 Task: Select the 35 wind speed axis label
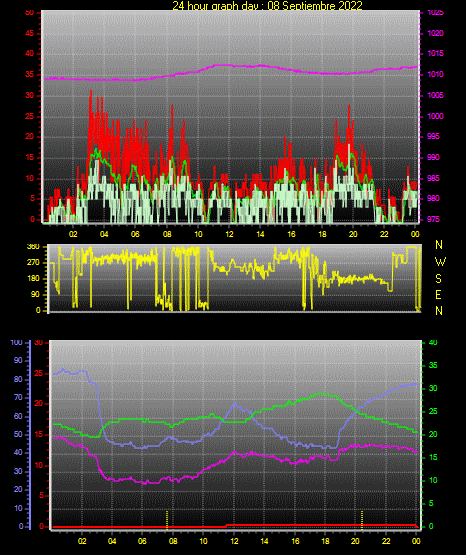(x=29, y=74)
